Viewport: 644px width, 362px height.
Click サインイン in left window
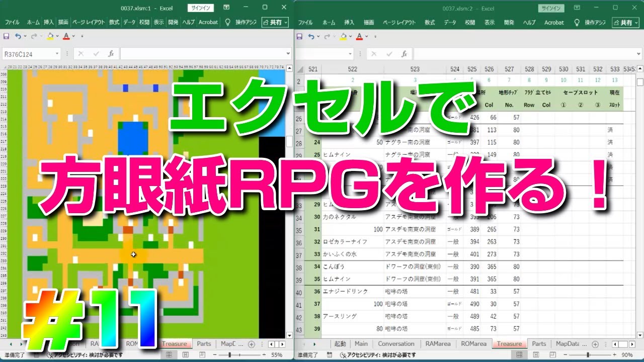[x=201, y=8]
